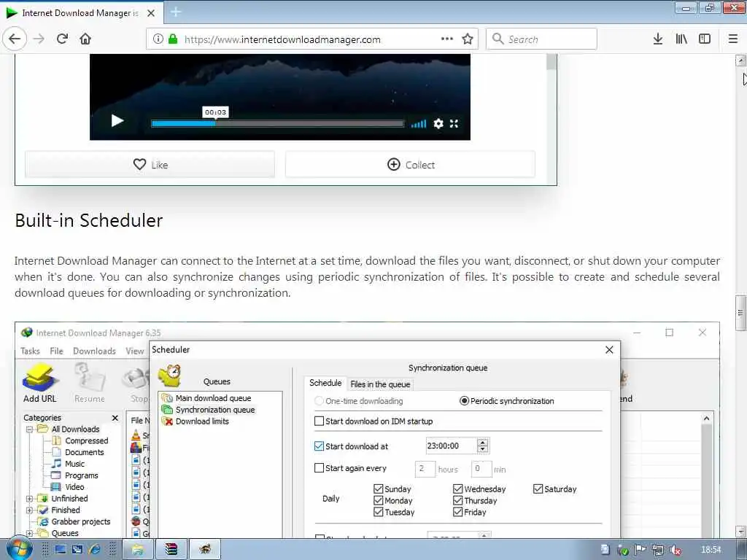Uncheck the Monday checkbox
Viewport: 747px width, 560px height.
click(379, 500)
